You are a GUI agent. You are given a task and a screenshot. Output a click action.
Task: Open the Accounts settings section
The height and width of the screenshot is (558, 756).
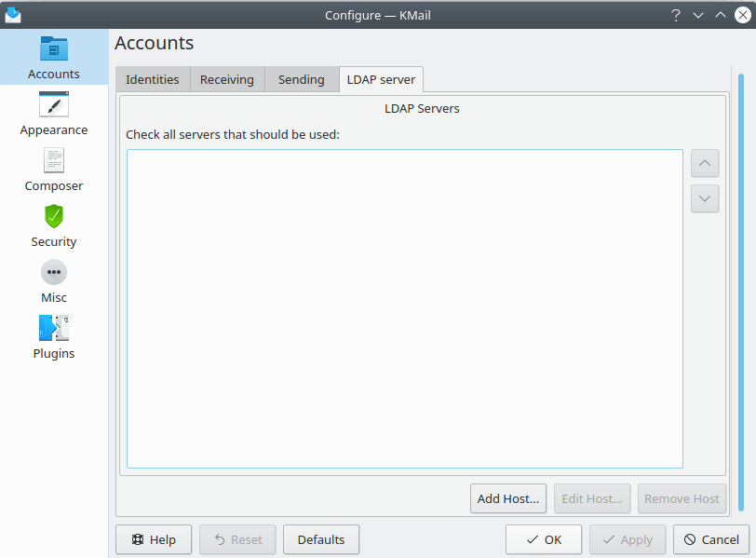pos(53,56)
